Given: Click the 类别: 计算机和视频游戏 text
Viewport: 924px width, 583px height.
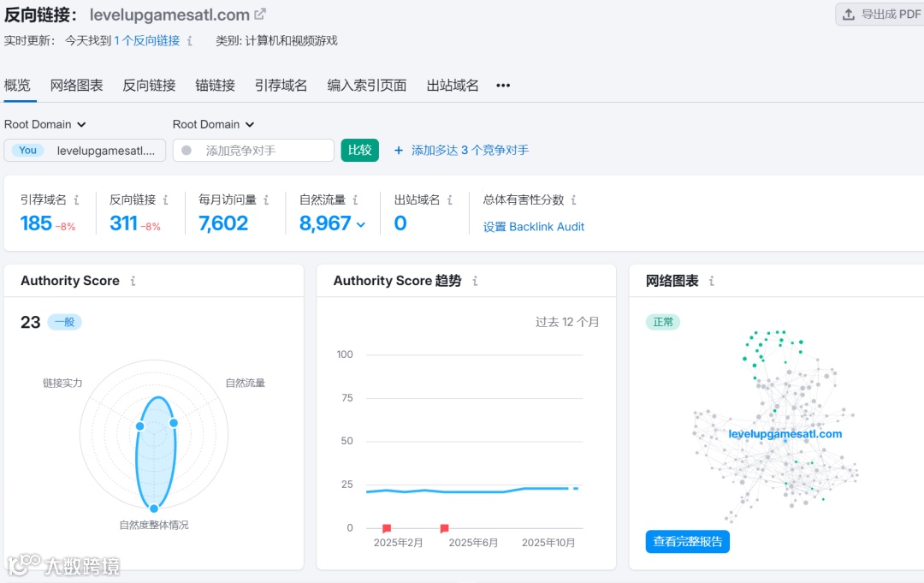Looking at the screenshot, I should (x=276, y=41).
